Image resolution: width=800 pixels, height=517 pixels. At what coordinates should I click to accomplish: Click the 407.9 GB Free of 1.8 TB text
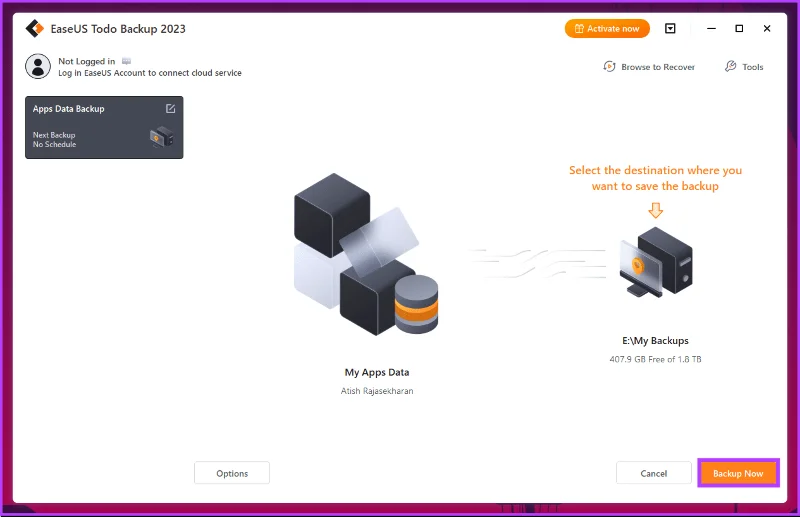(655, 359)
